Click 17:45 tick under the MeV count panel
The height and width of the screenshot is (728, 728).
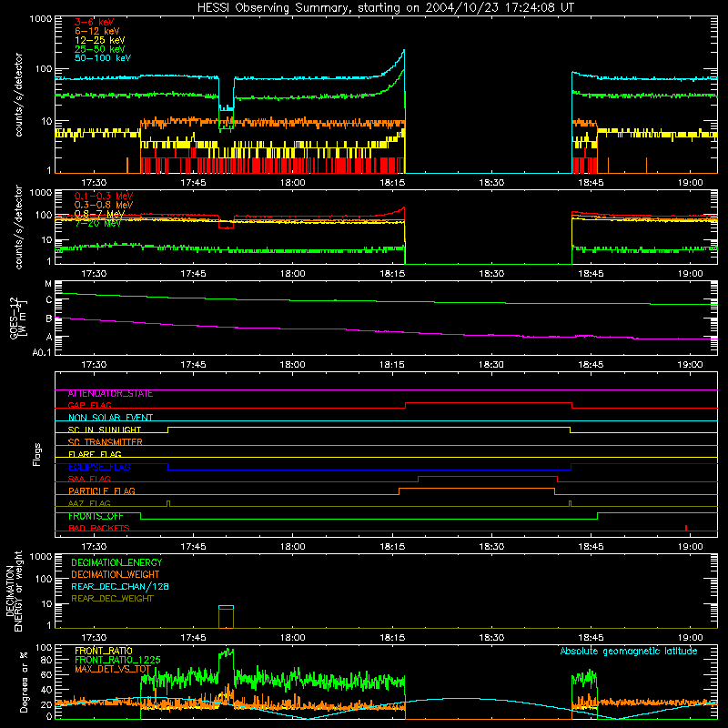[193, 274]
